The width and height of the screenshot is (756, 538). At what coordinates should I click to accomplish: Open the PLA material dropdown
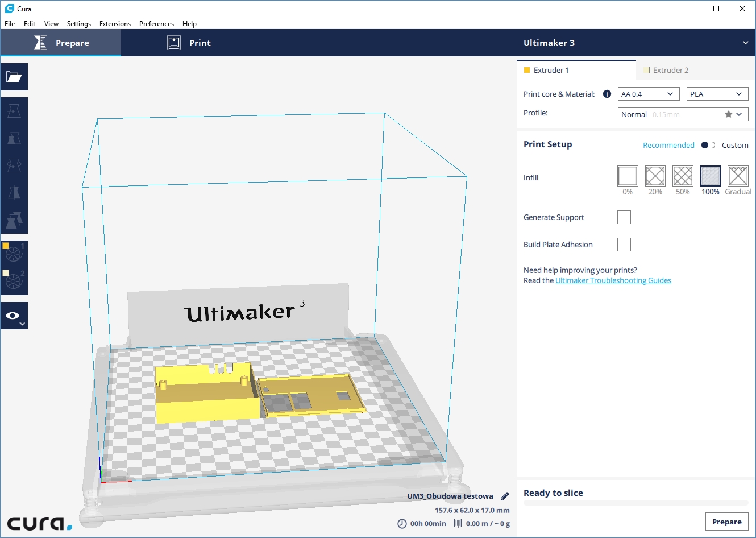tap(717, 94)
